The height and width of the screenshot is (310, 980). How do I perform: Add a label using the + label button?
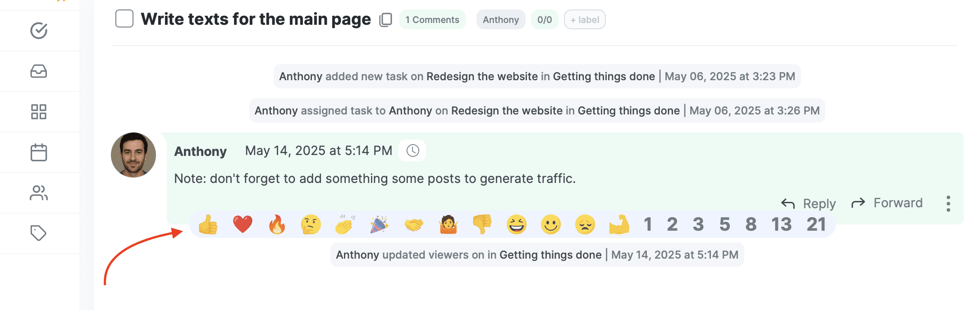coord(584,19)
